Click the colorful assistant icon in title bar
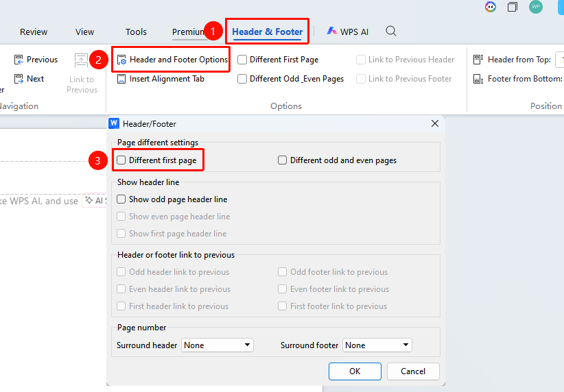This screenshot has width=564, height=392. click(x=491, y=7)
